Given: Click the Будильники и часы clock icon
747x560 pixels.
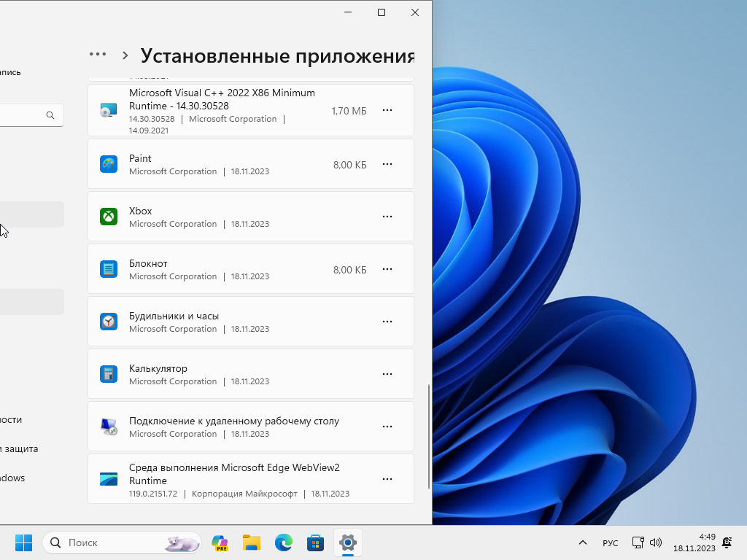Looking at the screenshot, I should click(109, 322).
